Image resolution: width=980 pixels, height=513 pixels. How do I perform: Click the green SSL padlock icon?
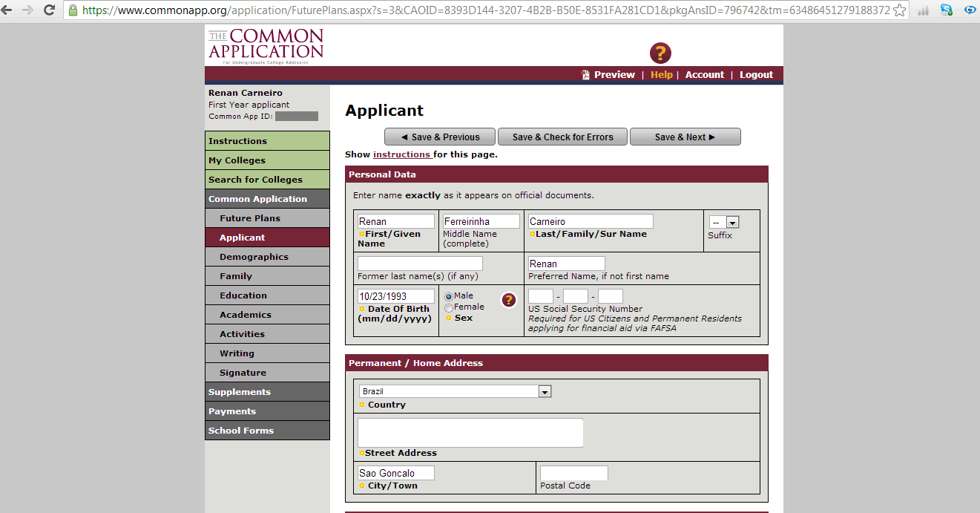(x=73, y=10)
